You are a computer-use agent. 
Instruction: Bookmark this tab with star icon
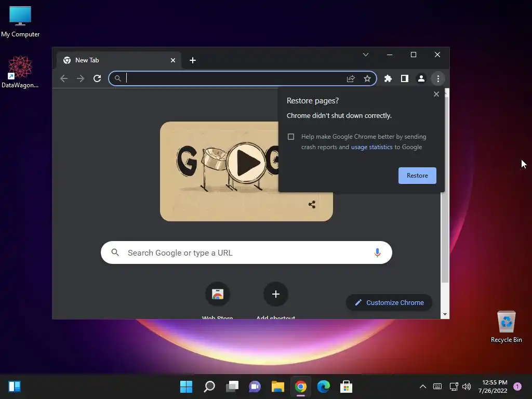click(367, 79)
